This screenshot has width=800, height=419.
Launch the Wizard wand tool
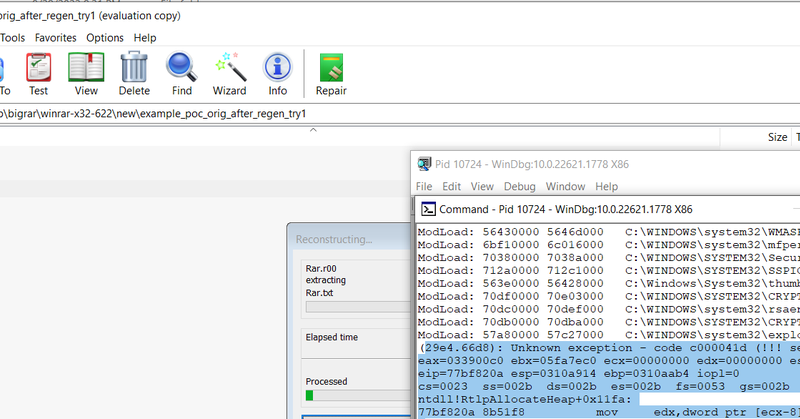(x=231, y=66)
